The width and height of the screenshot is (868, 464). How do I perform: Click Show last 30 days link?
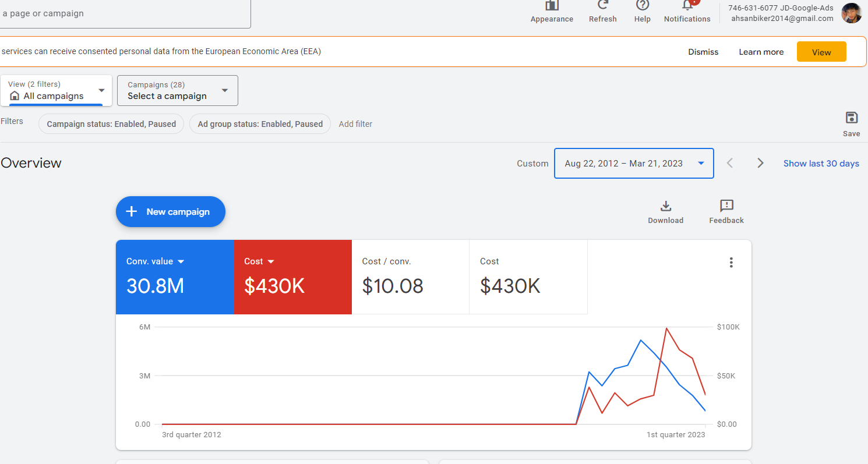pyautogui.click(x=821, y=163)
